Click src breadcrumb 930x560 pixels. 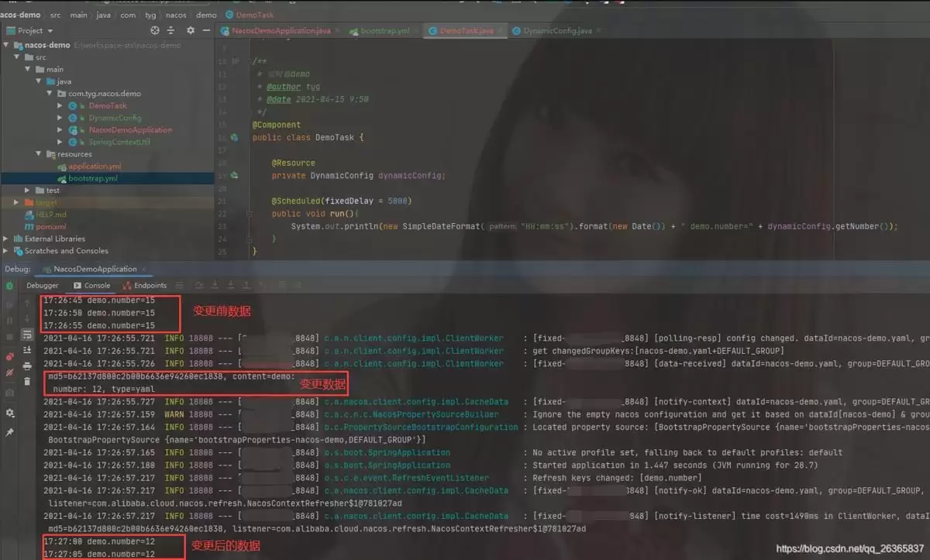point(56,15)
